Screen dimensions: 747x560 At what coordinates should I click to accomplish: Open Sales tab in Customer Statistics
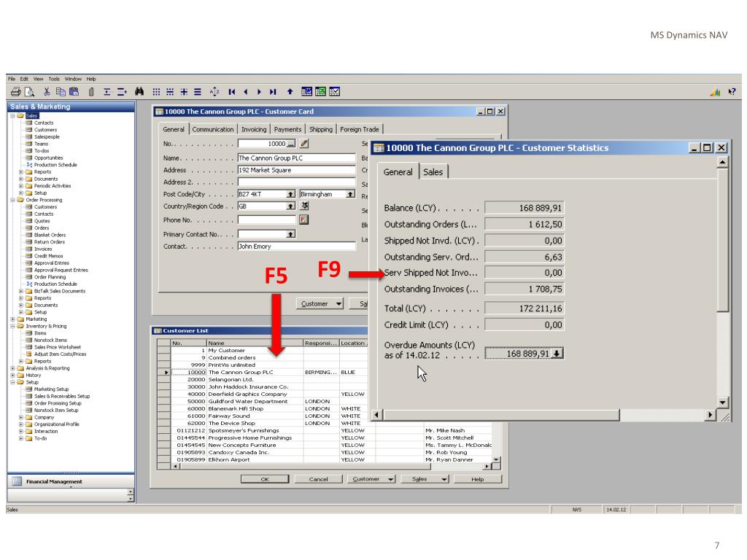(x=433, y=172)
